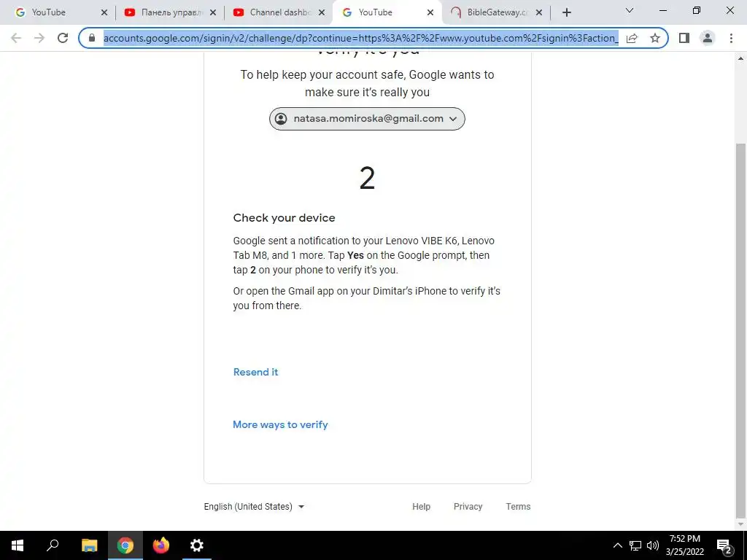Open the Chrome three-dot menu
The height and width of the screenshot is (560, 747).
(731, 38)
